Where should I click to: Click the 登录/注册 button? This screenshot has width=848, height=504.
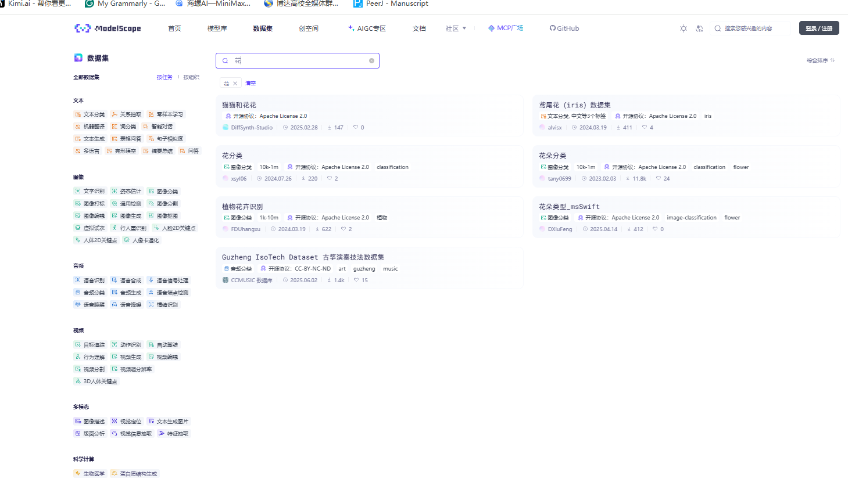point(818,27)
